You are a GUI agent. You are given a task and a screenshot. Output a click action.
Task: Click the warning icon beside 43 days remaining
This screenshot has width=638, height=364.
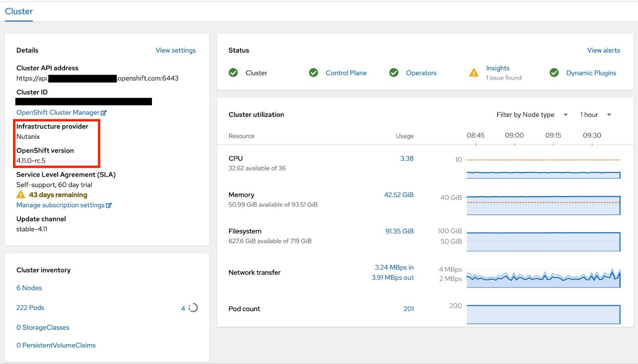pos(21,195)
